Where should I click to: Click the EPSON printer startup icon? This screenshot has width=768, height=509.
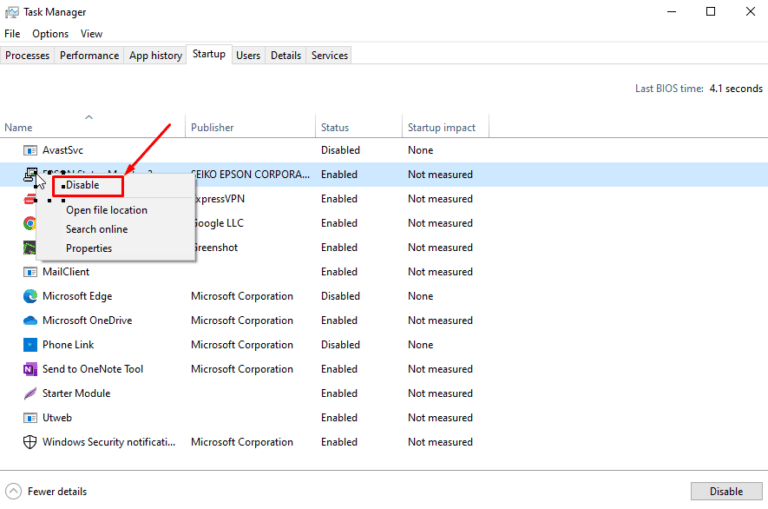(31, 174)
